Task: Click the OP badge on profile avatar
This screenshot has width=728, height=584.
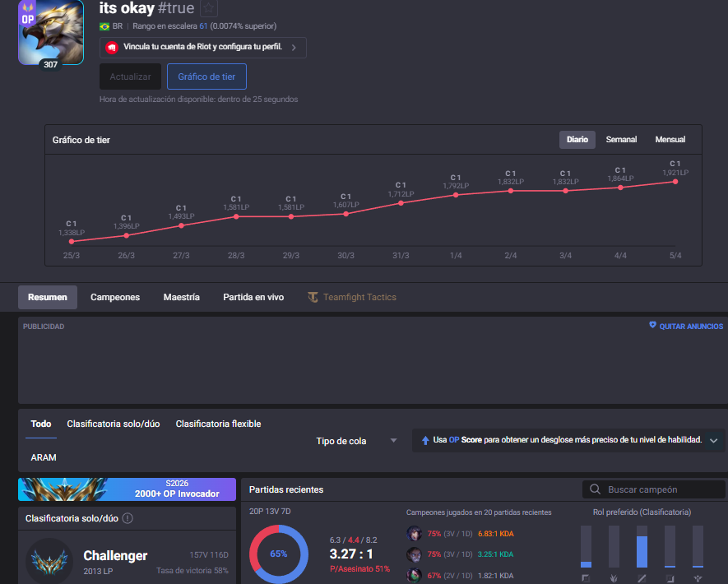Action: [x=28, y=15]
